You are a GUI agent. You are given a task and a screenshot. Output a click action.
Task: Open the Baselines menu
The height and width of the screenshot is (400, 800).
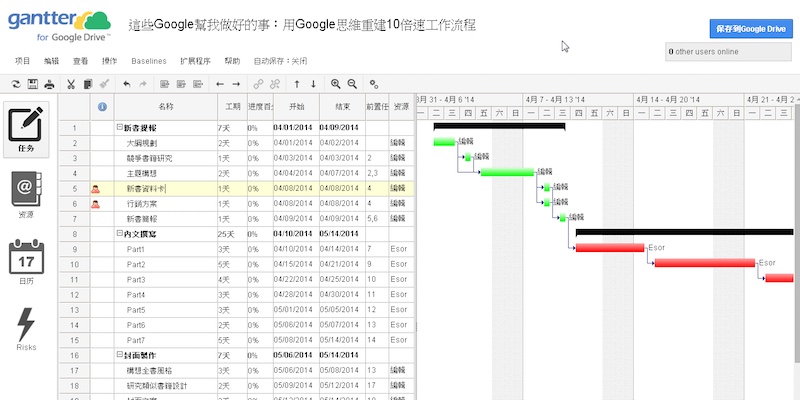(148, 61)
